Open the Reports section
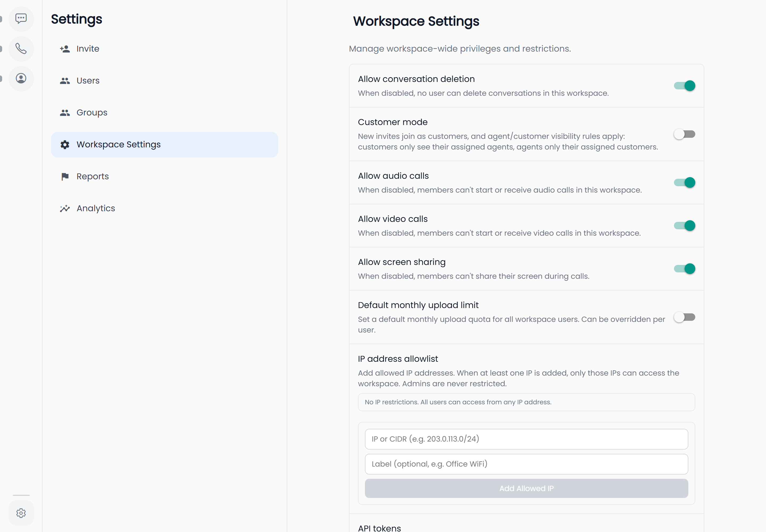 pyautogui.click(x=164, y=177)
